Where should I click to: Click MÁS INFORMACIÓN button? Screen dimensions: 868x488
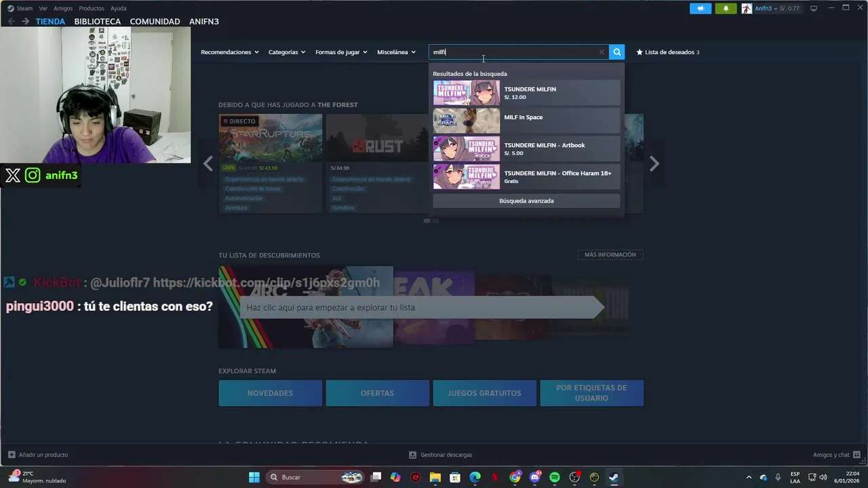point(610,255)
